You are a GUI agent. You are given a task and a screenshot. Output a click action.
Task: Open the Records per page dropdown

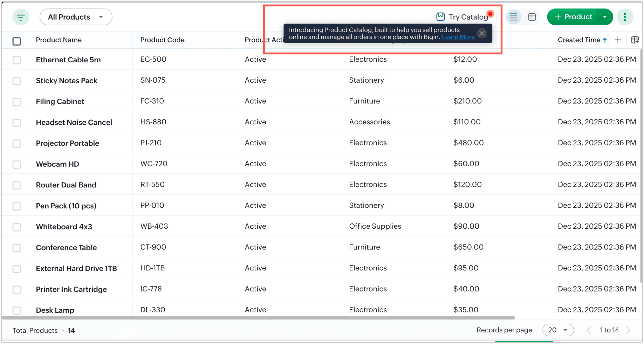[x=558, y=330]
